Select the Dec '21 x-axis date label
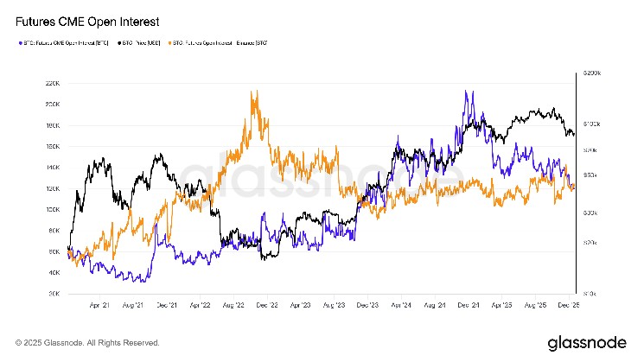644x362 pixels. click(166, 305)
